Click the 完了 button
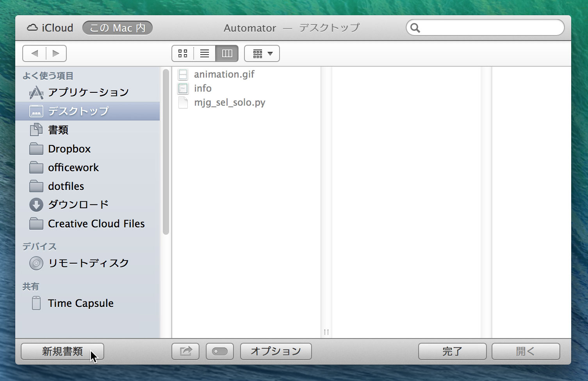This screenshot has width=588, height=381. pyautogui.click(x=453, y=351)
